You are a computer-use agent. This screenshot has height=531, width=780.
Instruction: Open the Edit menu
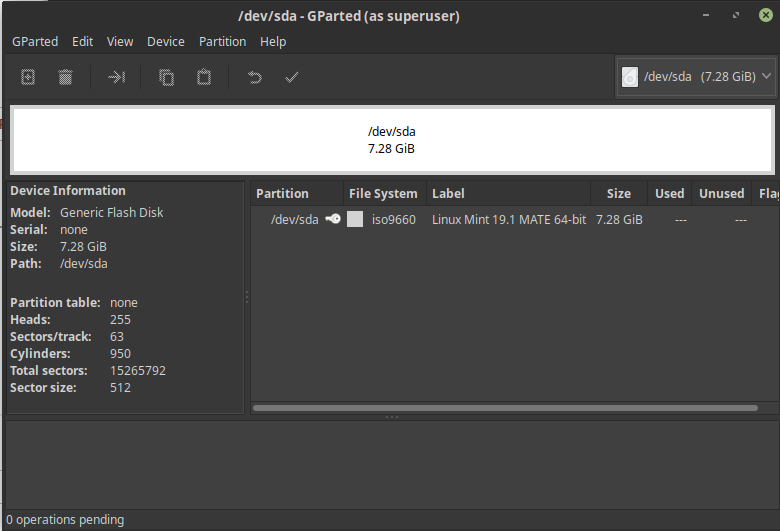82,41
